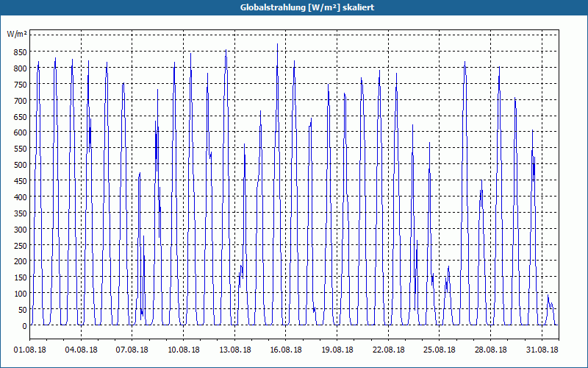This screenshot has height=368, width=588.
Task: Select the y-axis value '550'
Action: 21,149
